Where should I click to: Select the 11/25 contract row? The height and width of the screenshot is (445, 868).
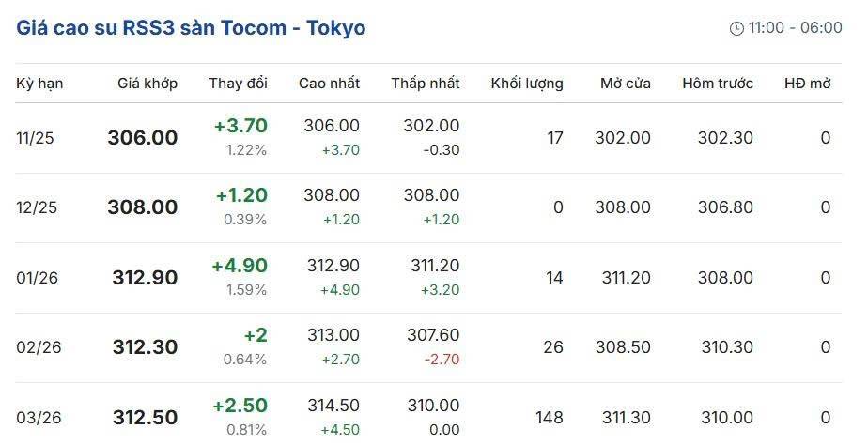(x=36, y=138)
